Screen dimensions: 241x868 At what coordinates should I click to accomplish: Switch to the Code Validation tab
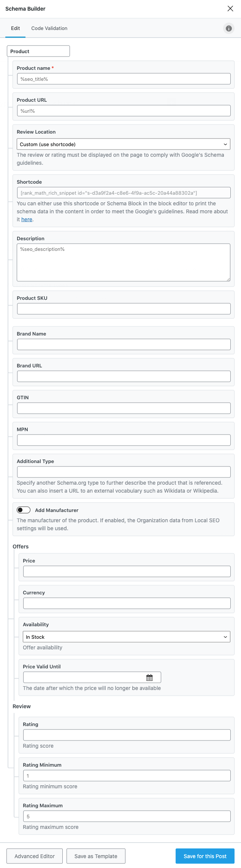pyautogui.click(x=49, y=28)
